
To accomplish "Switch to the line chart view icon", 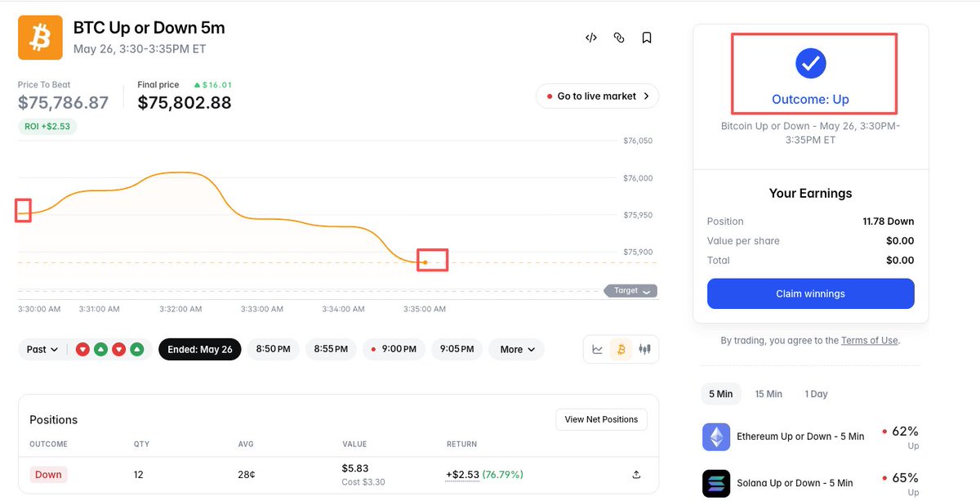I will pos(598,349).
